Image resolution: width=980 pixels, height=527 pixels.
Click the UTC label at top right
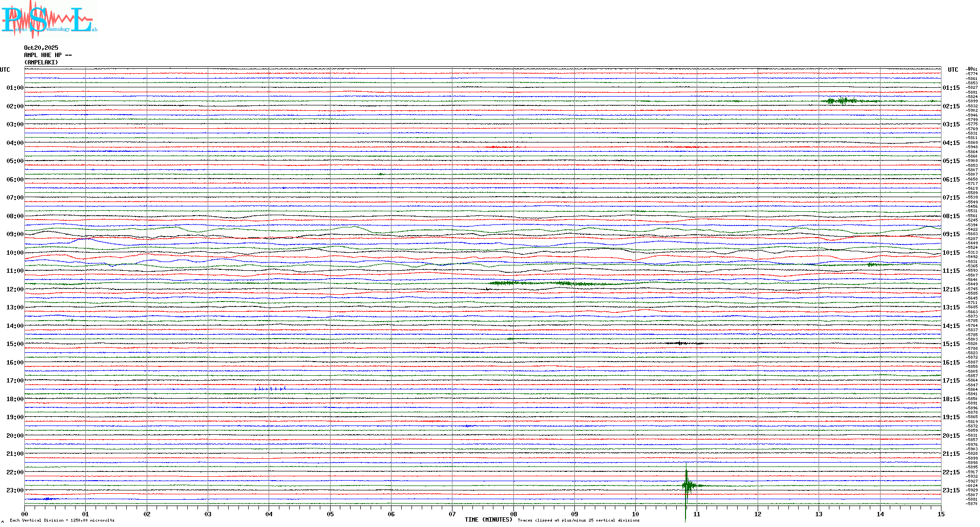(953, 70)
